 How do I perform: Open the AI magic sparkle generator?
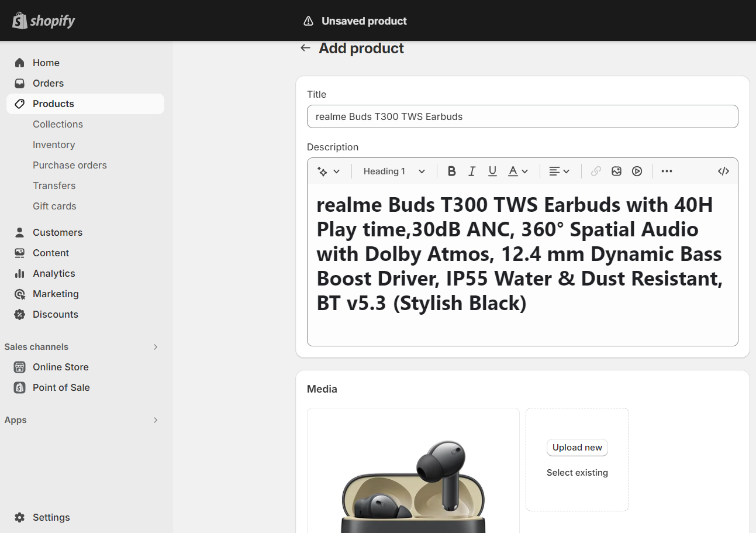pyautogui.click(x=328, y=171)
